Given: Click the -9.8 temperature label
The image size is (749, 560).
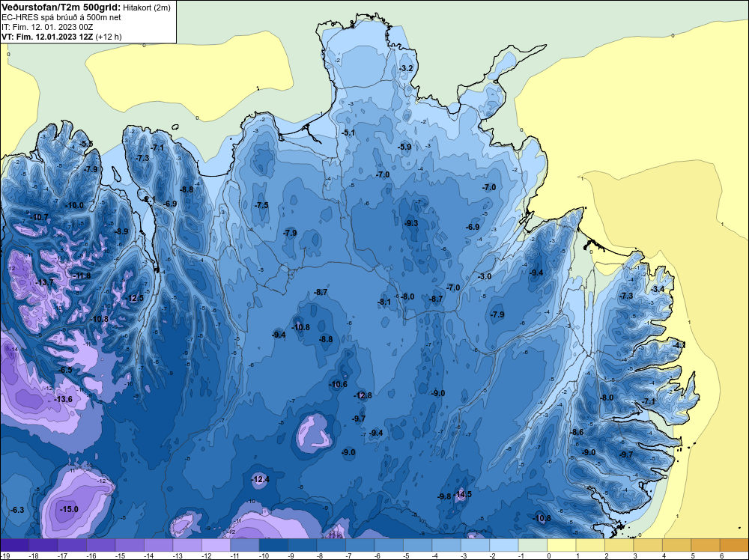Looking at the screenshot, I should coord(444,496).
